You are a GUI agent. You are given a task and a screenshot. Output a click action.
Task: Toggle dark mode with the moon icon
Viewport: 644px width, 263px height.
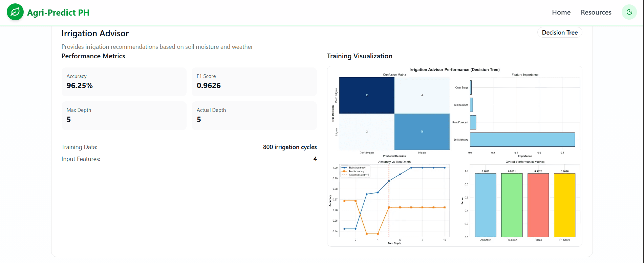[629, 12]
